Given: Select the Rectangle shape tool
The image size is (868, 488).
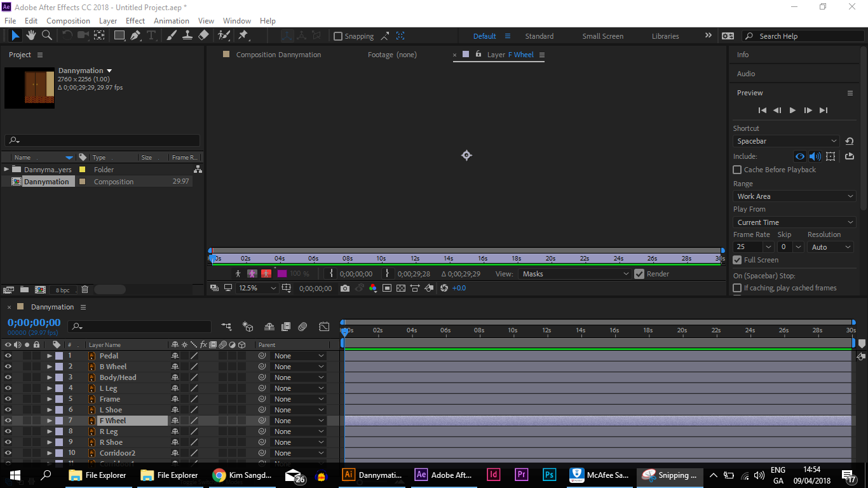Looking at the screenshot, I should (119, 36).
